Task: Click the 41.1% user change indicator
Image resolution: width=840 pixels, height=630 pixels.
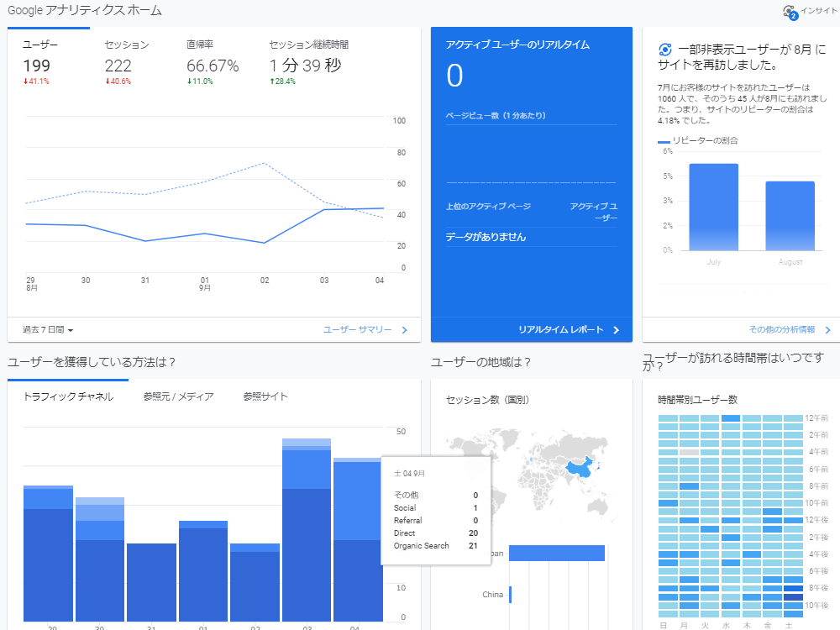Action: (36, 81)
